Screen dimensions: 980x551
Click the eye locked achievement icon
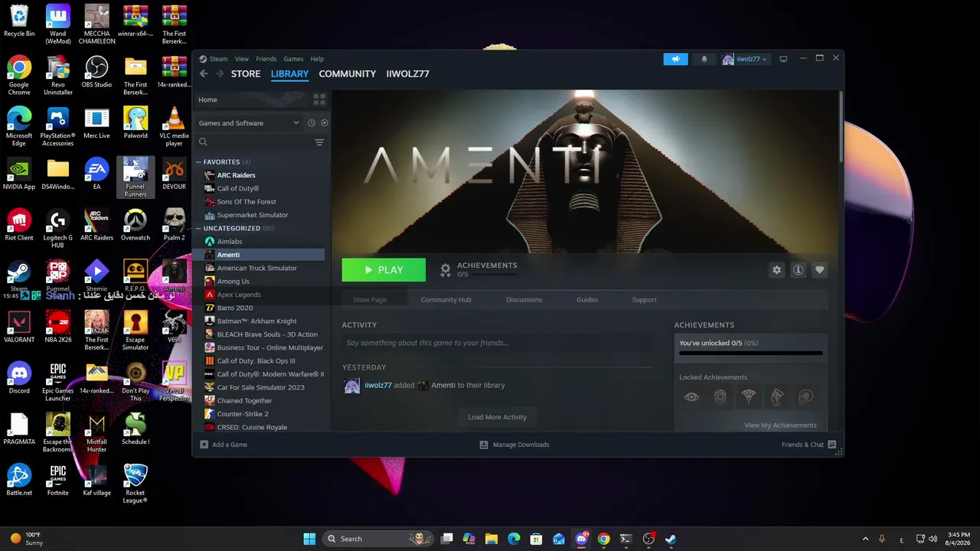pyautogui.click(x=691, y=397)
